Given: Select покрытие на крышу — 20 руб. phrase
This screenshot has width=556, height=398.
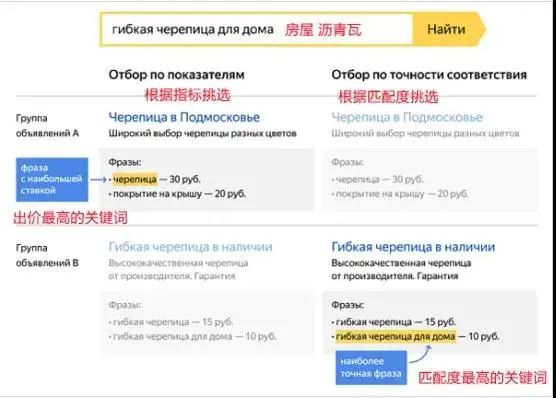Looking at the screenshot, I should pyautogui.click(x=177, y=194).
